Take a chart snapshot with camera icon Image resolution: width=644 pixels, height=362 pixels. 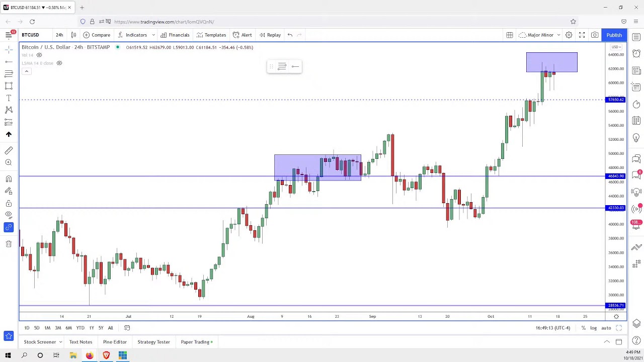595,35
